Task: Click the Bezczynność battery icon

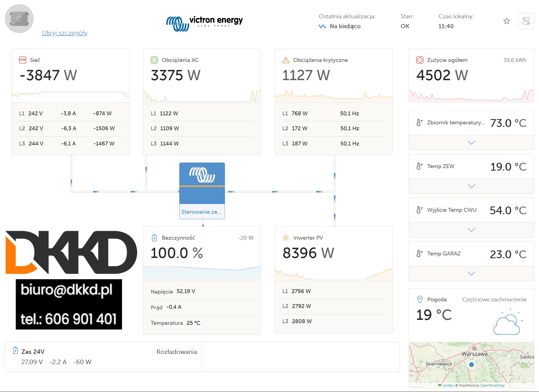Action: click(154, 238)
